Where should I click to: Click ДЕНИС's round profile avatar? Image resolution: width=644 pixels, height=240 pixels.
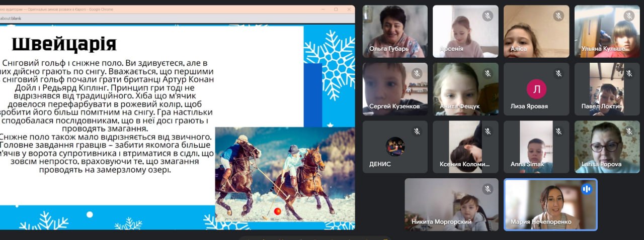(x=395, y=147)
